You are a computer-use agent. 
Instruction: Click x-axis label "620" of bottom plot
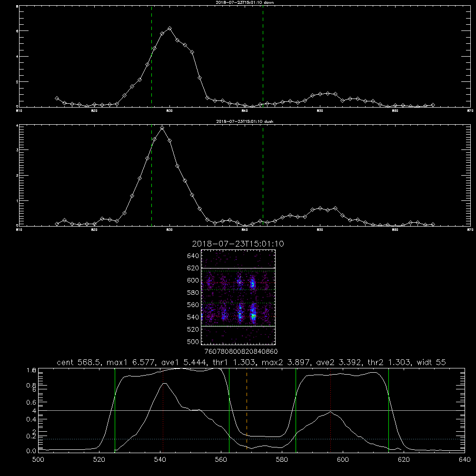tap(404, 460)
